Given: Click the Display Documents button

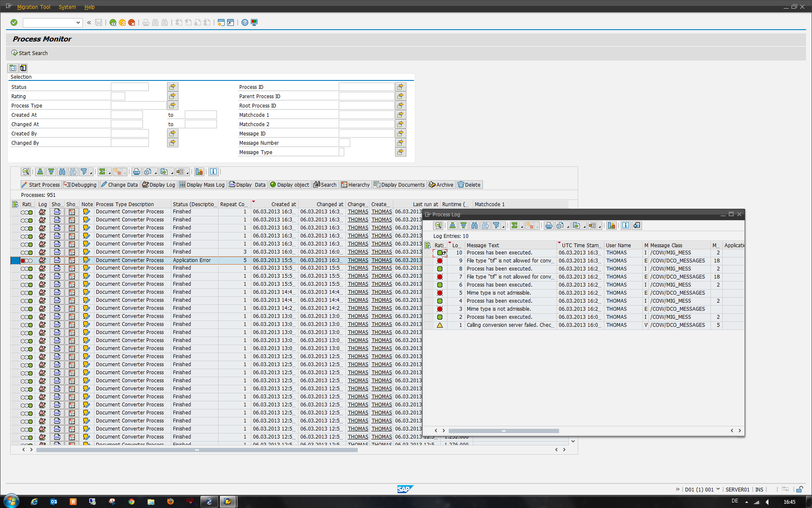Looking at the screenshot, I should [x=399, y=185].
